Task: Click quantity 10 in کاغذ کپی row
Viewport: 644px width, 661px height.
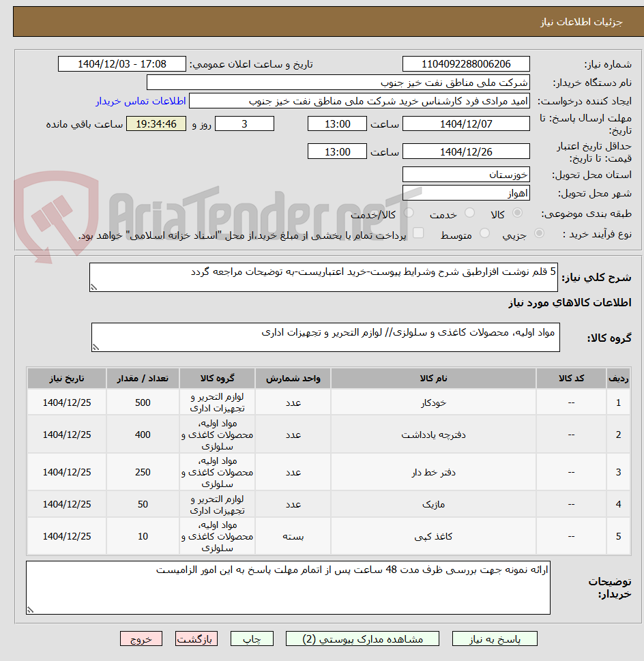Action: (143, 536)
